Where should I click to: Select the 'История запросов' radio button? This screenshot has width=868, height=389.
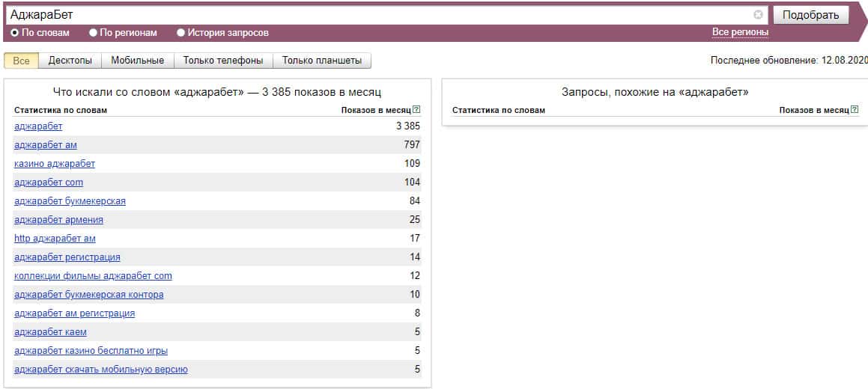point(180,33)
